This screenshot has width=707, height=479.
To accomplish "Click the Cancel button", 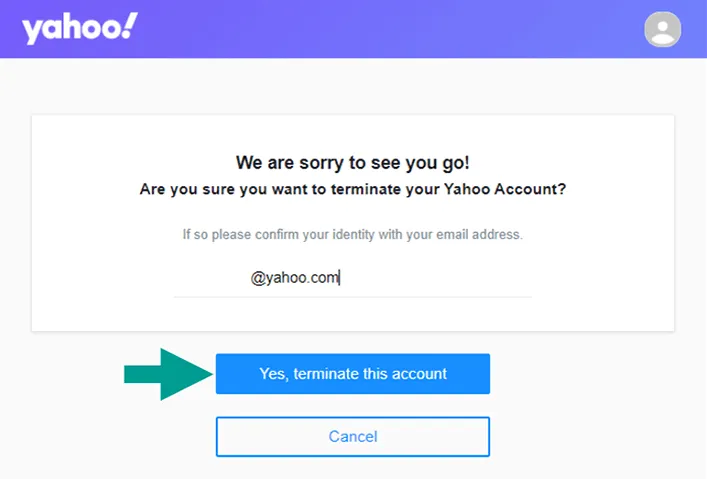I will click(x=353, y=437).
